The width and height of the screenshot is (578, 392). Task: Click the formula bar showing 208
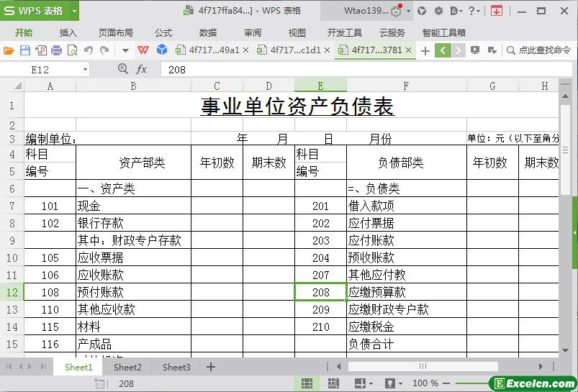(366, 70)
